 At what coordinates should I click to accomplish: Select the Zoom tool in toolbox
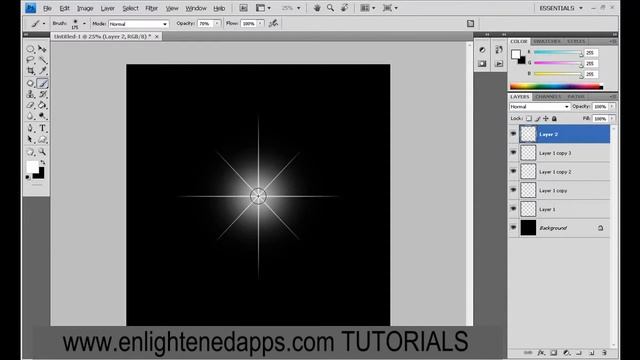point(42,152)
